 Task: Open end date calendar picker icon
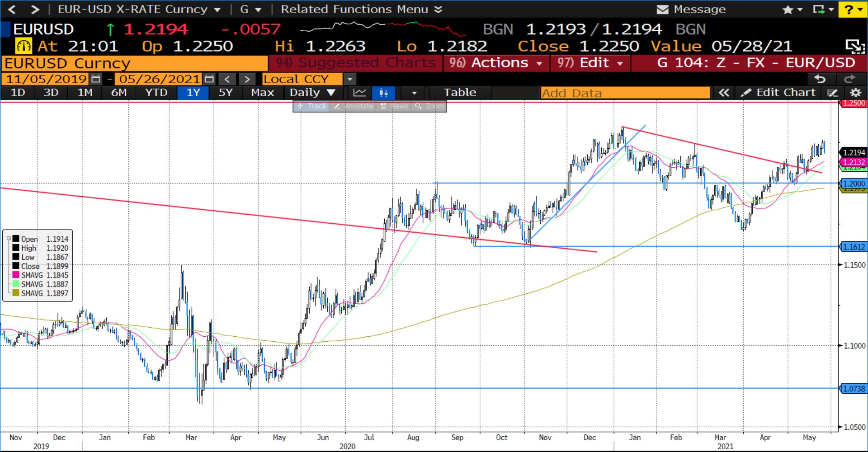tap(208, 79)
